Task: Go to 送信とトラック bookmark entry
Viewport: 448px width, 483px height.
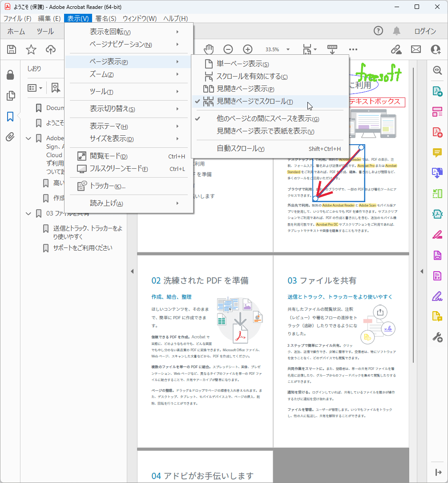Action: click(x=88, y=232)
